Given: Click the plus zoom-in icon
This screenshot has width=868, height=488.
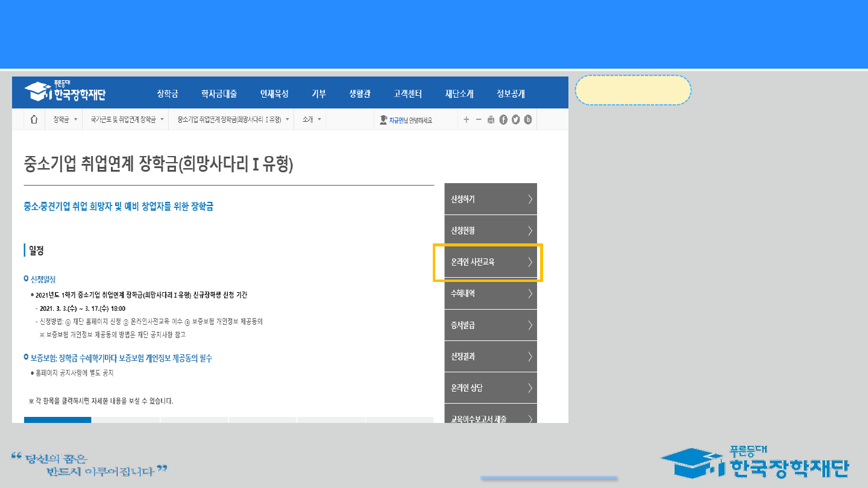Looking at the screenshot, I should [x=466, y=120].
